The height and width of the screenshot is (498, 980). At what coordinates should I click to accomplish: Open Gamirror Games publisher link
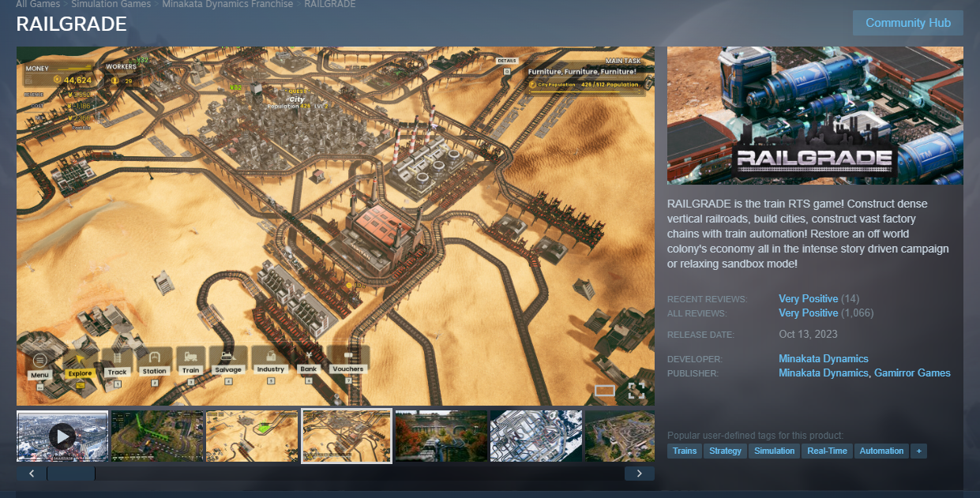click(912, 373)
